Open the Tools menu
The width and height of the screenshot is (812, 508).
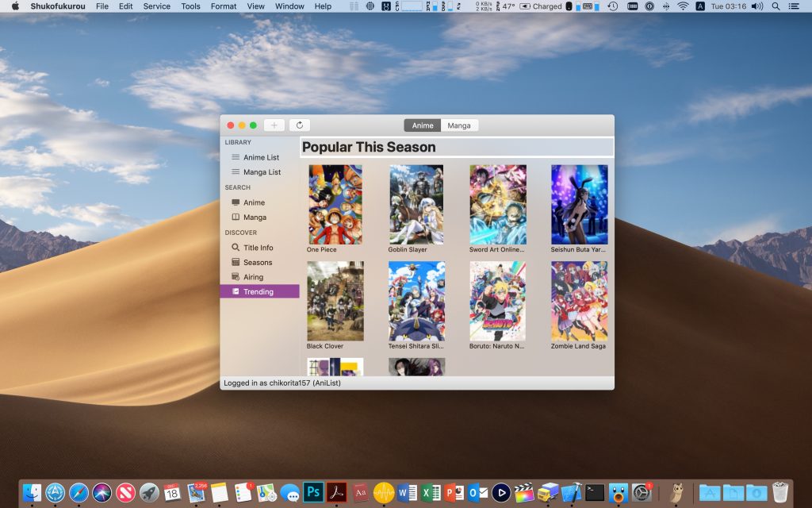tap(190, 6)
